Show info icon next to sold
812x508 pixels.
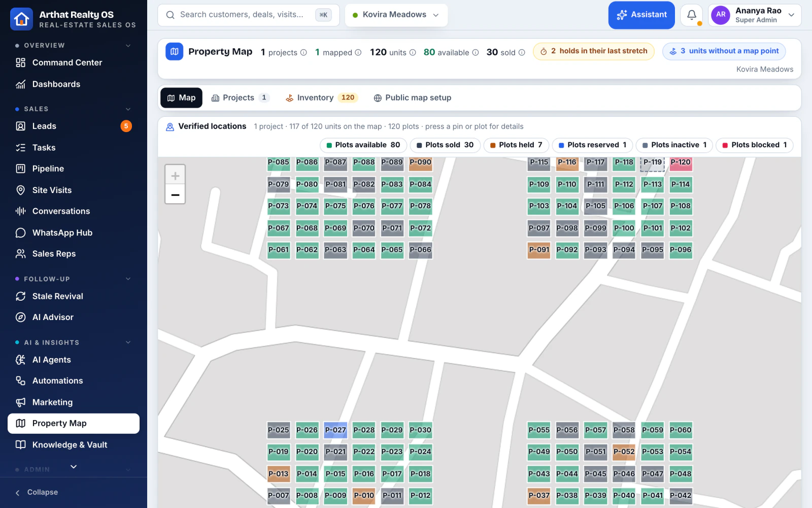pos(522,52)
